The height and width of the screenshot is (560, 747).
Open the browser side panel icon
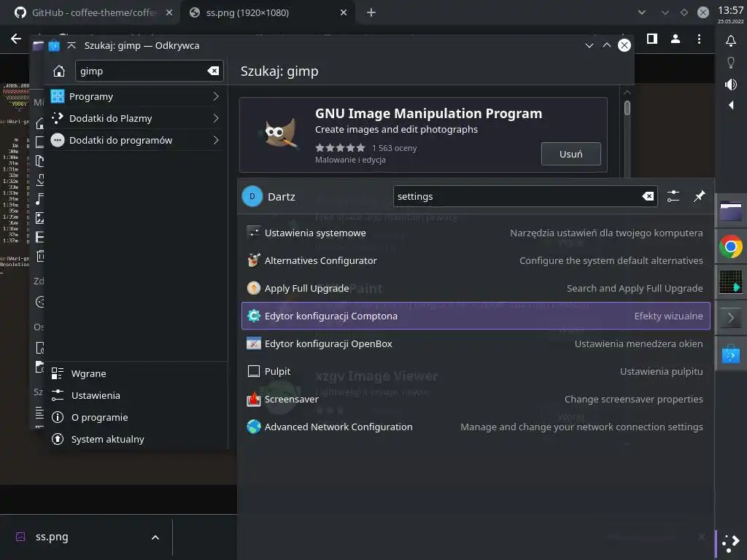tap(651, 39)
